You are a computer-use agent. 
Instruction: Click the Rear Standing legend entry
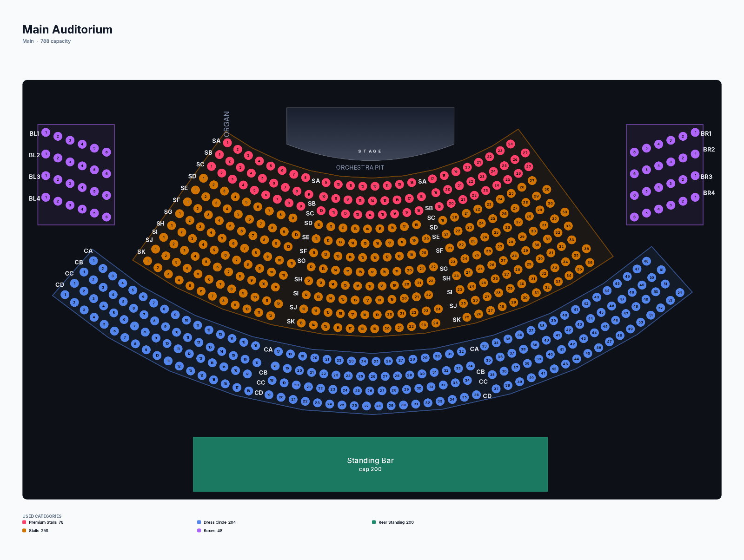pos(393,522)
